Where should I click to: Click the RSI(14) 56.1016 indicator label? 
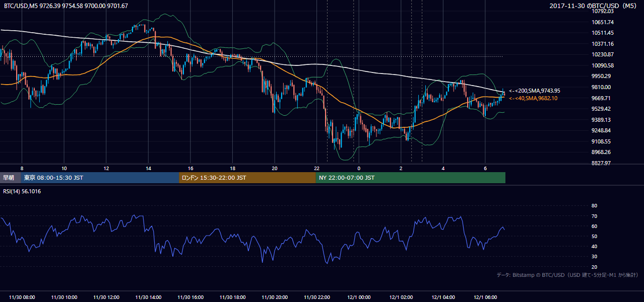pos(22,191)
